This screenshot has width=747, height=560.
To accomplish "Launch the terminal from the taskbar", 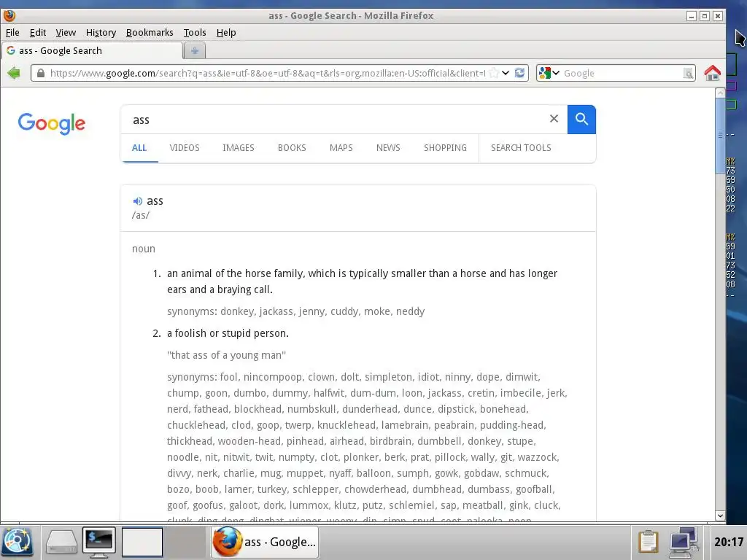I will (98, 542).
